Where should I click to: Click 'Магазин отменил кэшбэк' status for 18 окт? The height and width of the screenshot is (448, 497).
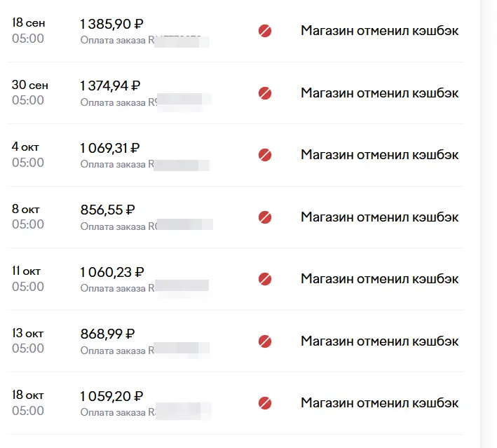[x=379, y=403]
